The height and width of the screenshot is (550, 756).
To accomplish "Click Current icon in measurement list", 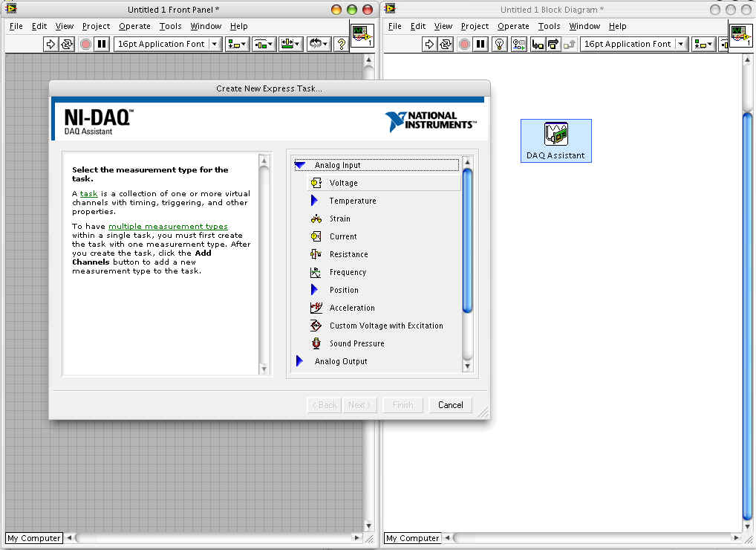I will point(316,236).
